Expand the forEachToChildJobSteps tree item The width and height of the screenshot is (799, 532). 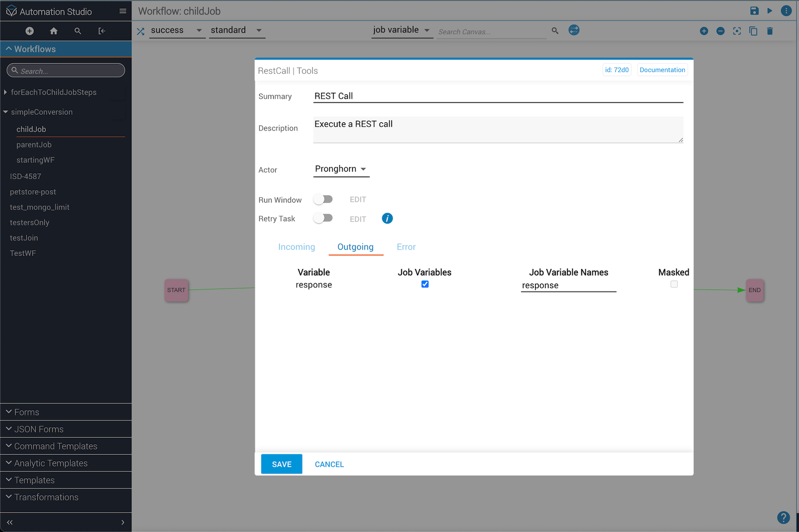pos(5,92)
